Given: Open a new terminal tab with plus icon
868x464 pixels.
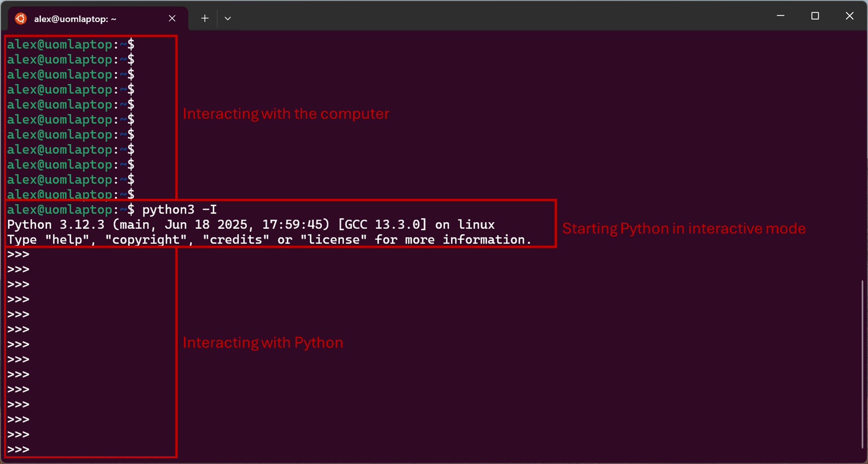Looking at the screenshot, I should [205, 18].
